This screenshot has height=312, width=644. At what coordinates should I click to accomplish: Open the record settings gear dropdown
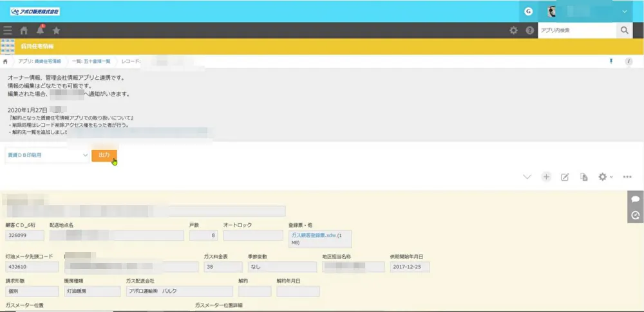click(x=605, y=177)
